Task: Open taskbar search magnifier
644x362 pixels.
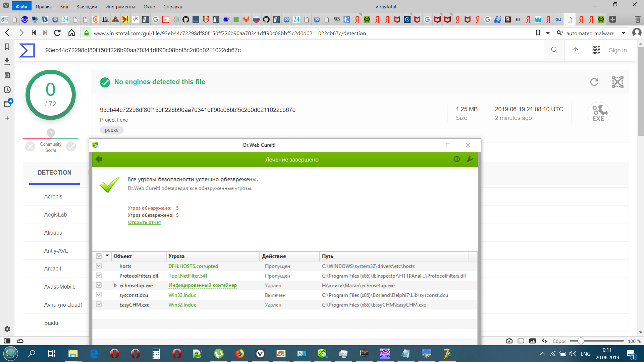Action: coord(32,354)
